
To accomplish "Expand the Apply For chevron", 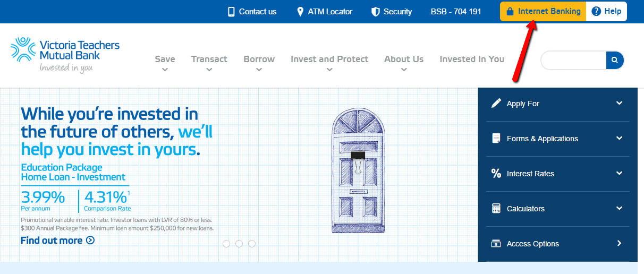I will coord(619,103).
